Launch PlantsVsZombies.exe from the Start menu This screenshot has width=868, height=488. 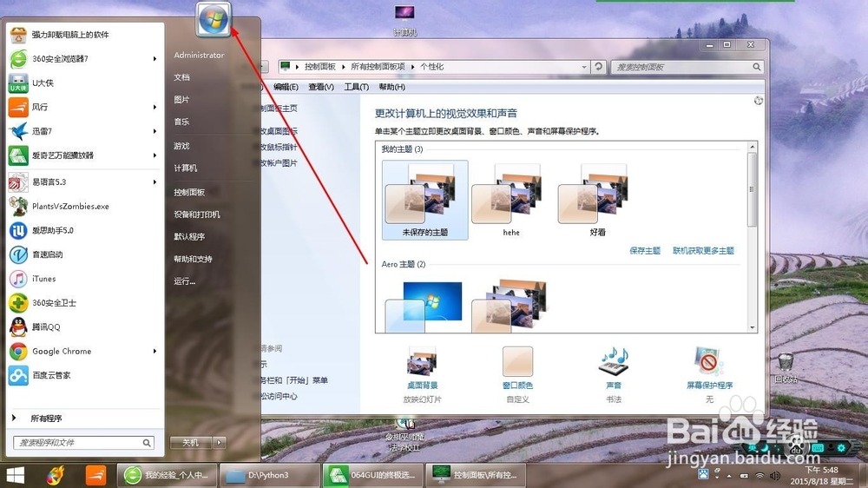[x=84, y=206]
